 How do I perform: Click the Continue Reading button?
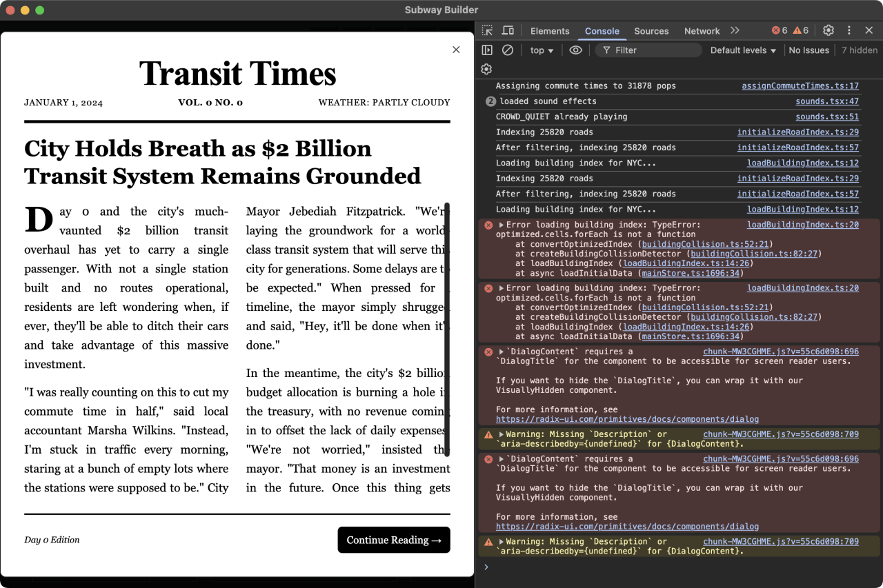tap(394, 540)
